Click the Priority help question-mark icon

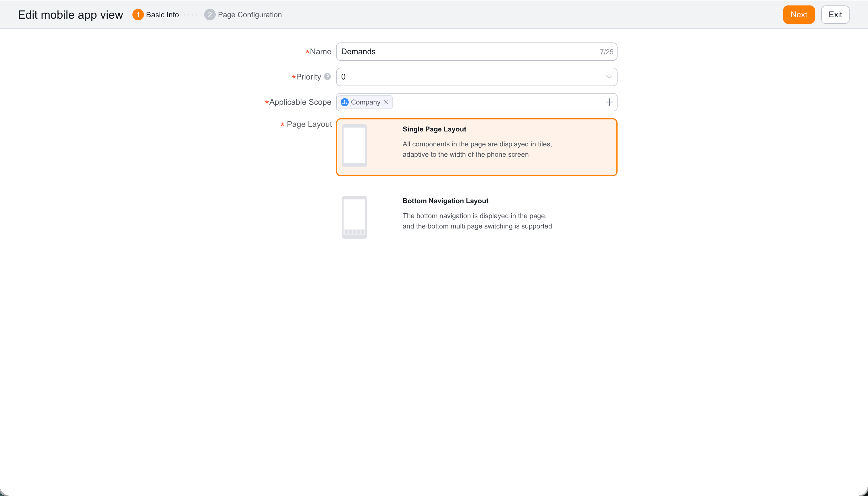coord(327,77)
